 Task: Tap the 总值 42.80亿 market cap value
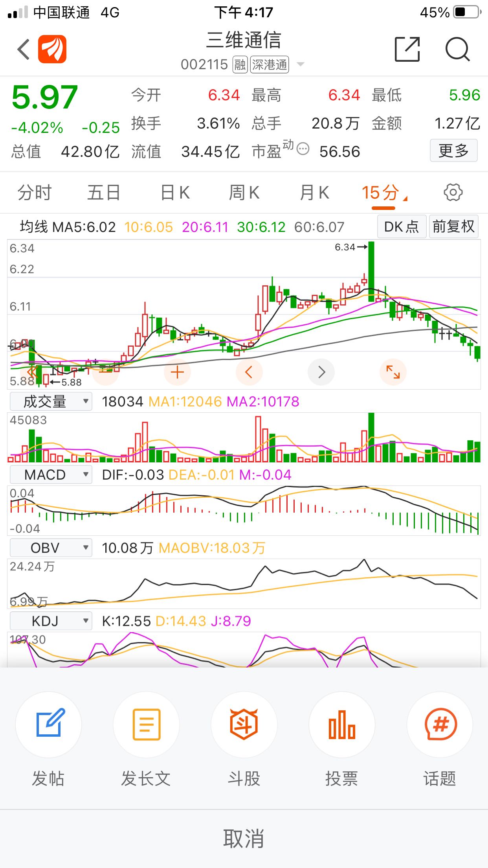tap(90, 151)
